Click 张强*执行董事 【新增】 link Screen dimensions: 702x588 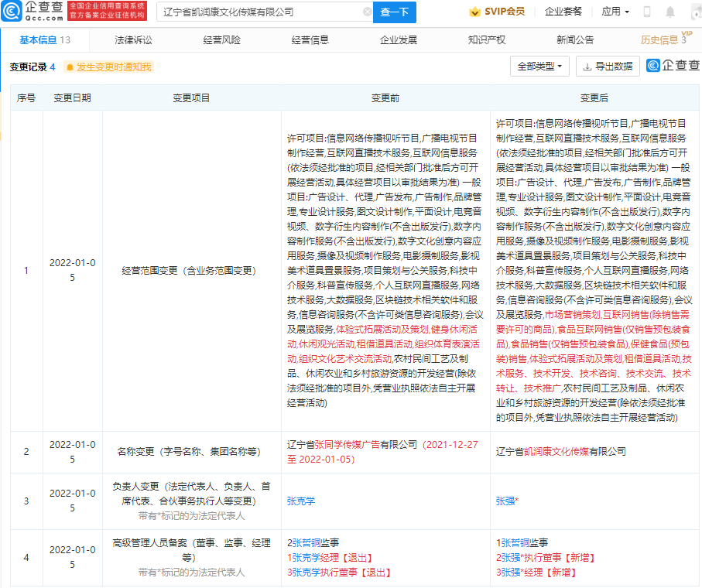click(546, 558)
